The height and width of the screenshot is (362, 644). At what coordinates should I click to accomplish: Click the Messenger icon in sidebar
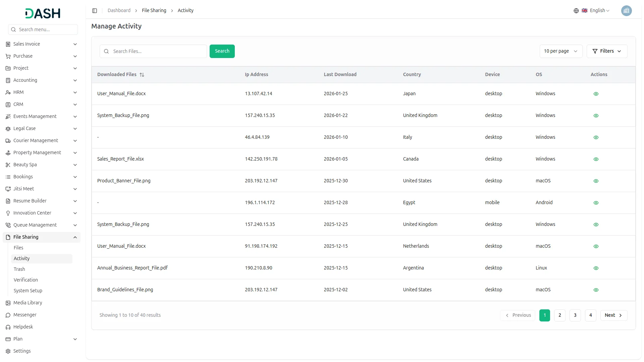pos(8,315)
